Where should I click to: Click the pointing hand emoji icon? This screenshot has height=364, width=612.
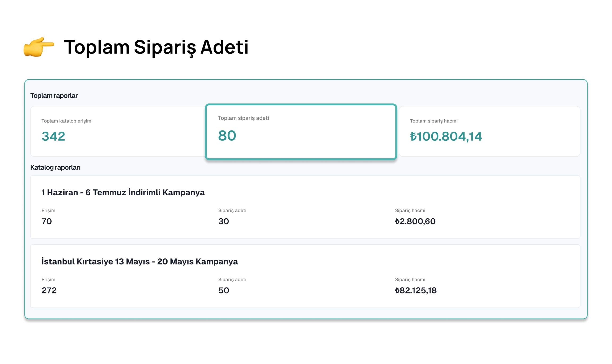(39, 47)
